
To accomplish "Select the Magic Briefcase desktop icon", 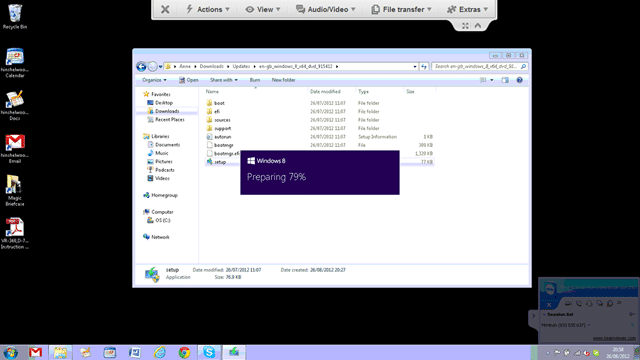I will point(15,191).
